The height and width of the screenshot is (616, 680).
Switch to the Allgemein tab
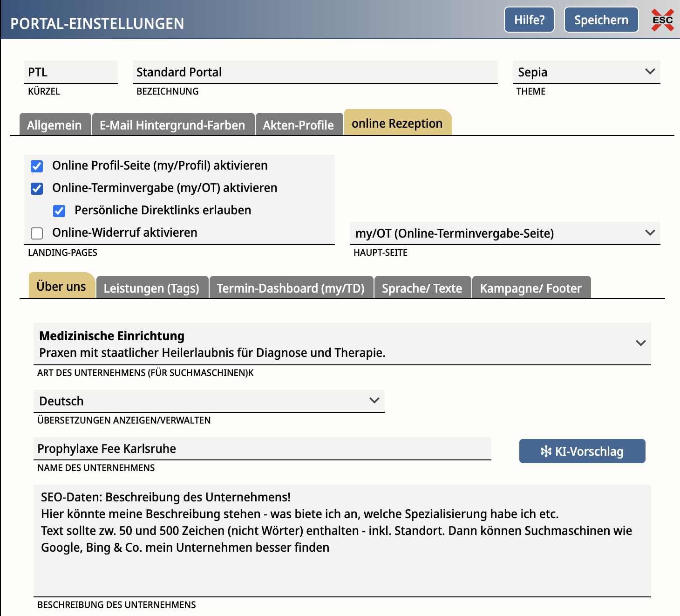pos(55,124)
